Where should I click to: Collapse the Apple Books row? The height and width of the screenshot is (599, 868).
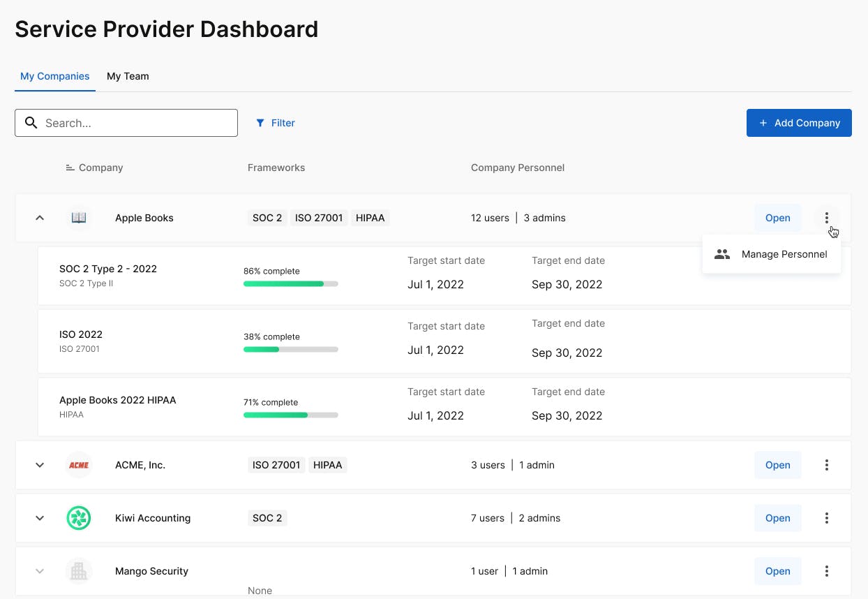(x=40, y=218)
